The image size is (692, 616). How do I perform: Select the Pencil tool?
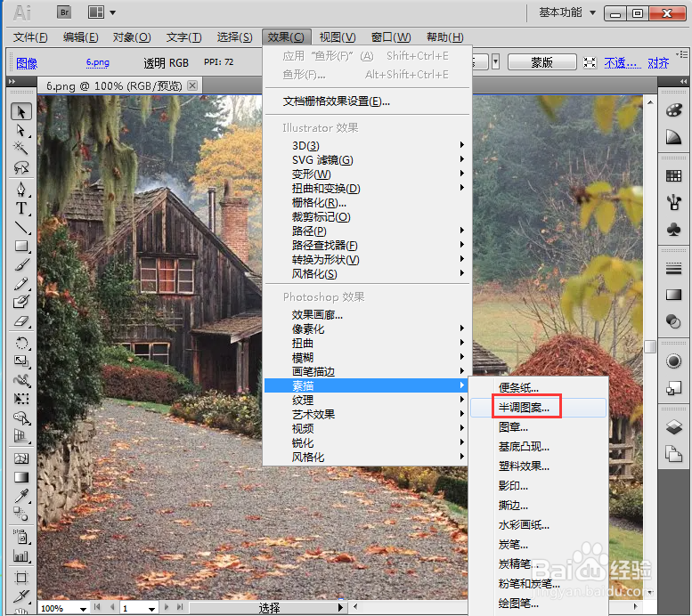coord(20,283)
